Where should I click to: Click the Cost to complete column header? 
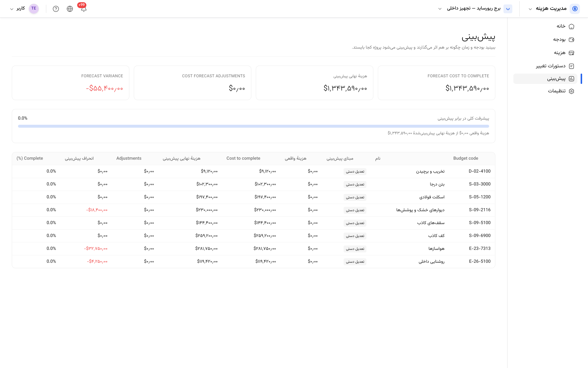click(243, 158)
